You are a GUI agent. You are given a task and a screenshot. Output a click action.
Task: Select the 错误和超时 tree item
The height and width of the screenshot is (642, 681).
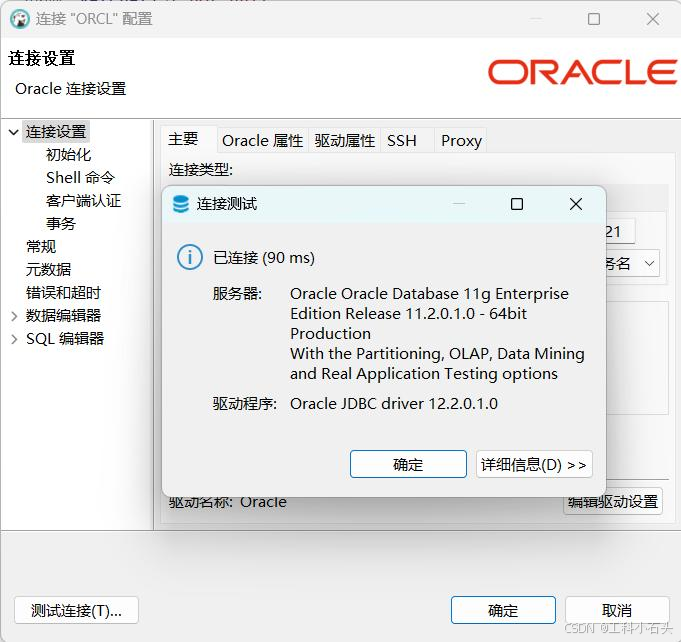[x=63, y=293]
